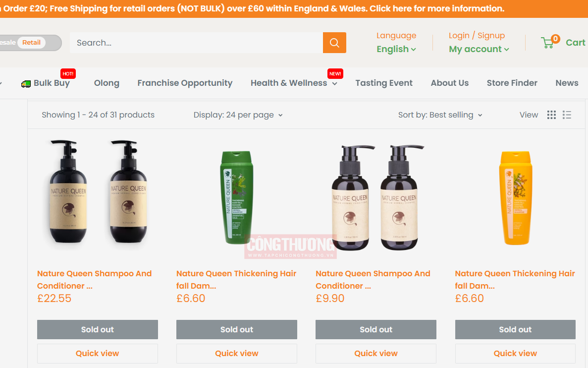Image resolution: width=588 pixels, height=368 pixels.
Task: Click Quick view for £22.55 shampoo set
Action: [x=98, y=353]
